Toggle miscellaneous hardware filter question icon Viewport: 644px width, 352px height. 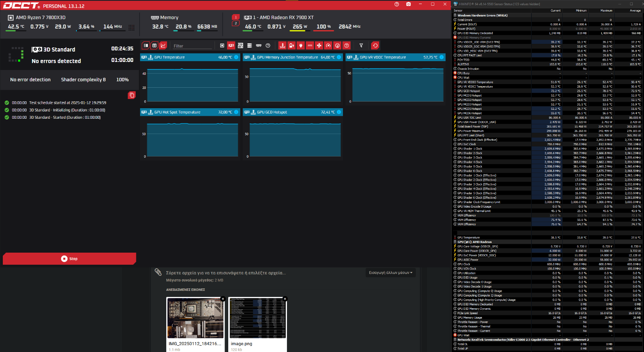(268, 45)
